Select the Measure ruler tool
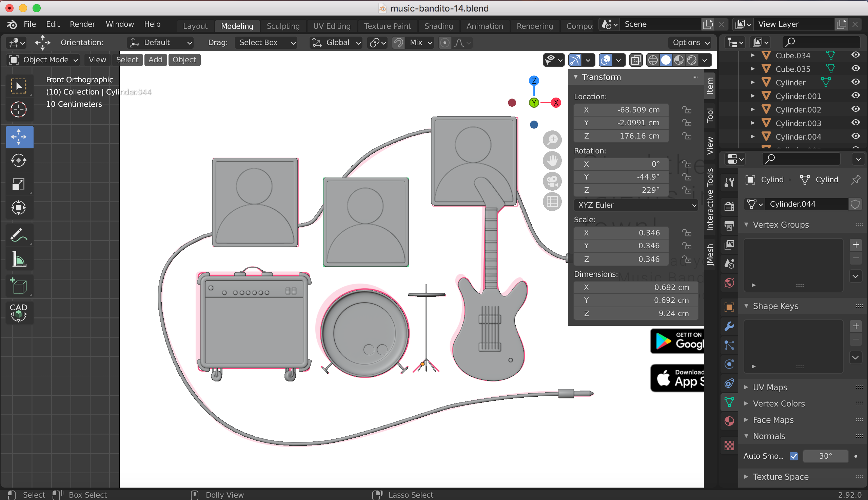Viewport: 868px width, 500px height. coord(19,259)
